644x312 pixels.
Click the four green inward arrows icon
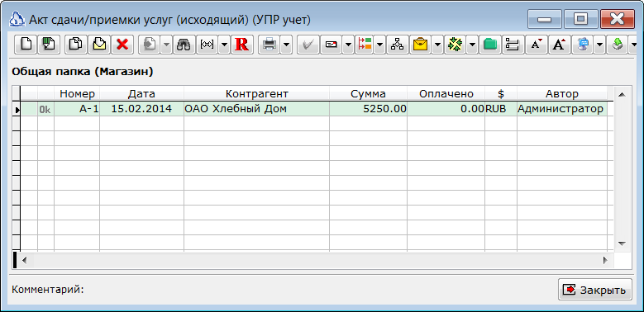pos(455,44)
